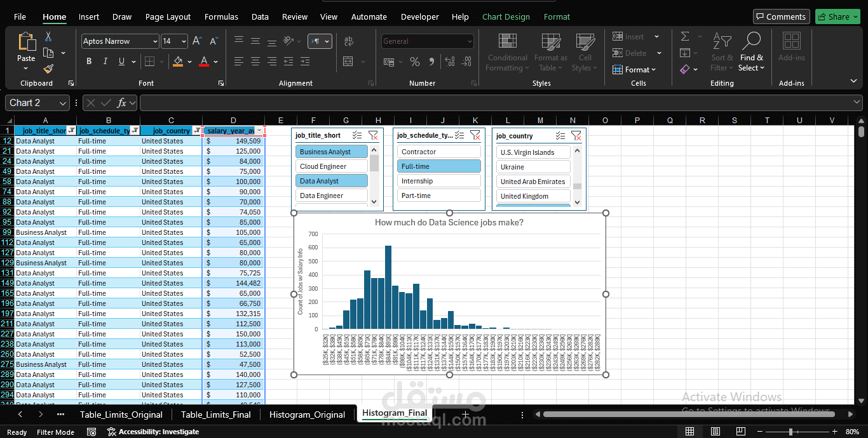This screenshot has height=438, width=868.
Task: Clear the filter on job_title_short slicer
Action: pyautogui.click(x=374, y=135)
